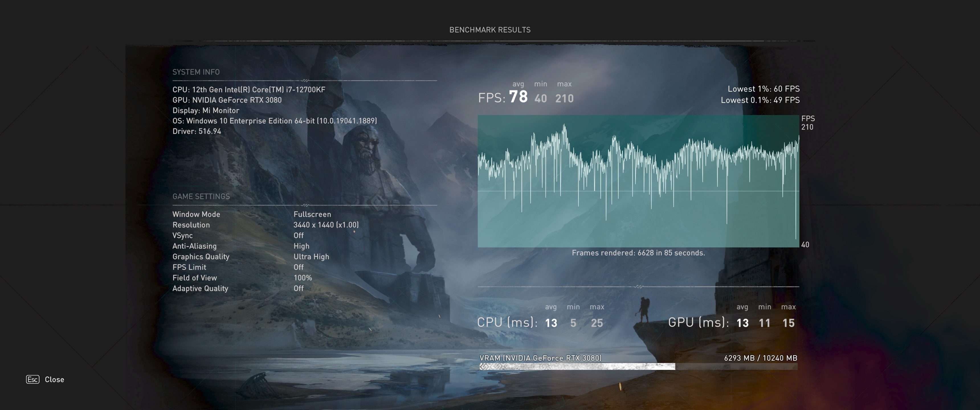This screenshot has width=980, height=410.
Task: Click the Adaptive Quality label
Action: coord(201,288)
